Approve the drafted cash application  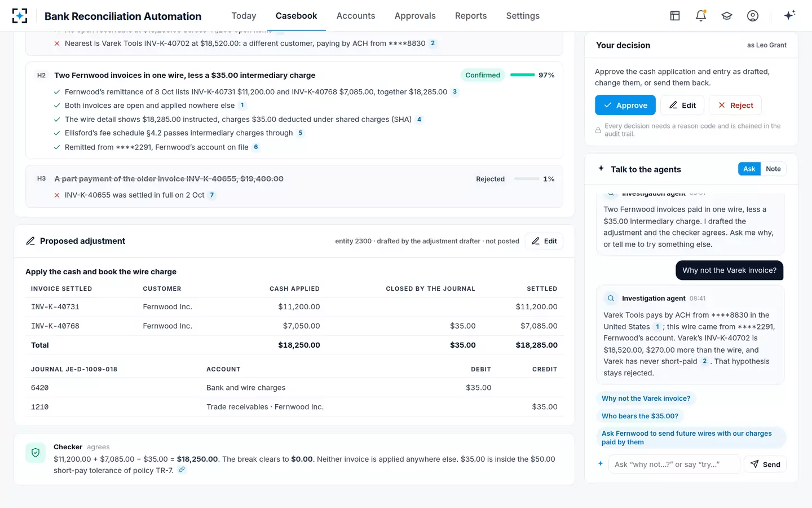coord(625,106)
